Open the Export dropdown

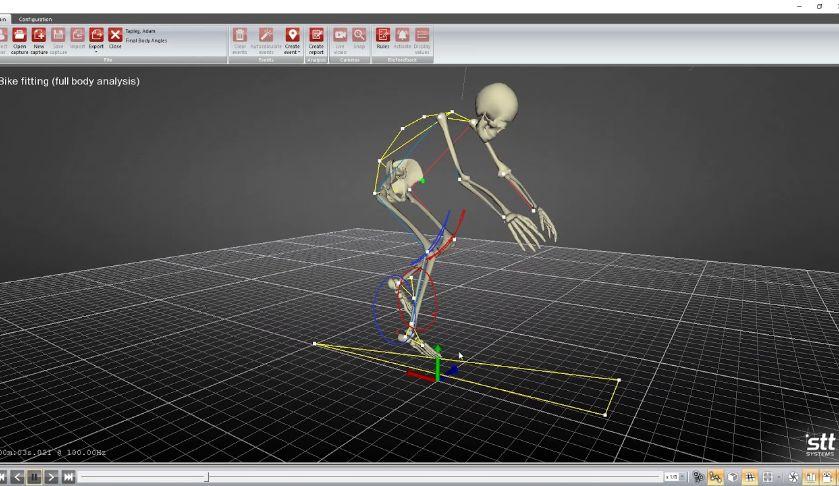point(96,40)
